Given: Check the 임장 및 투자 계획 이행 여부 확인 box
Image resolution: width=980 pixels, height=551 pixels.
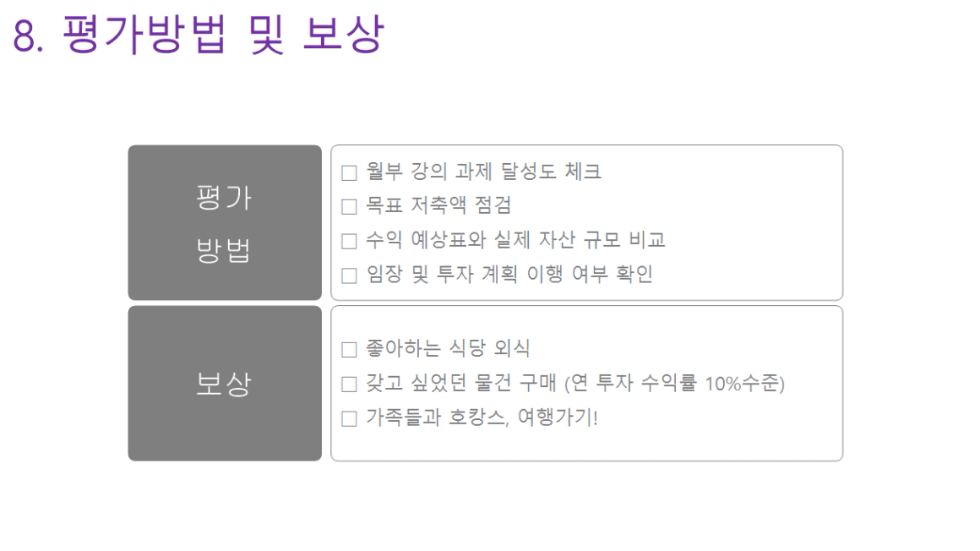Looking at the screenshot, I should (x=350, y=275).
